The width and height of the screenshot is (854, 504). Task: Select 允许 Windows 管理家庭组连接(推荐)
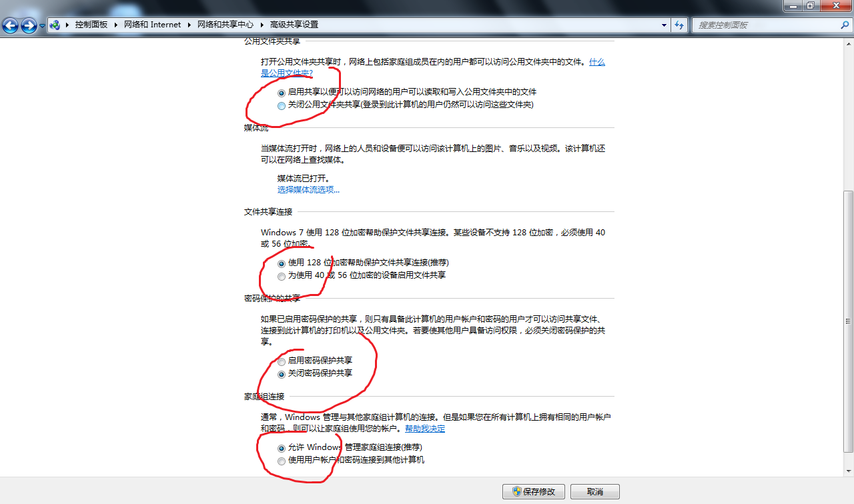(x=350, y=447)
